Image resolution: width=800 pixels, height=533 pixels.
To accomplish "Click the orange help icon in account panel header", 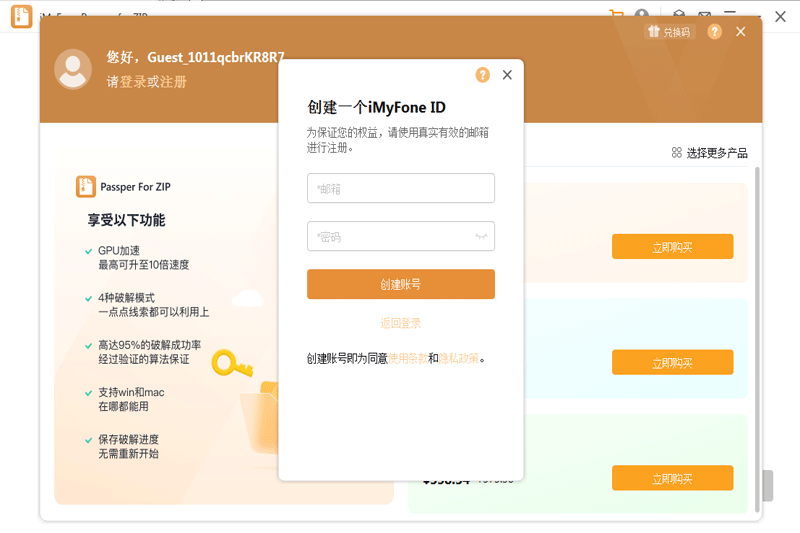I will [715, 32].
